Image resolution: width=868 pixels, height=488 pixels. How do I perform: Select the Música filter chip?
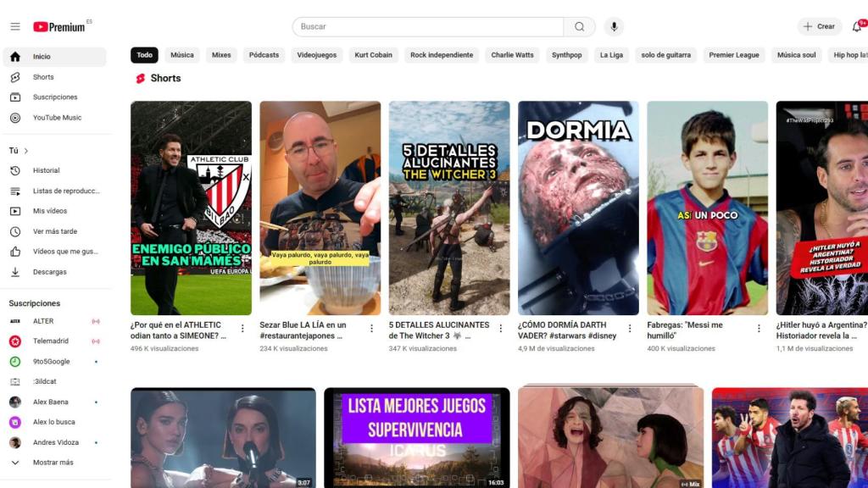coord(181,54)
